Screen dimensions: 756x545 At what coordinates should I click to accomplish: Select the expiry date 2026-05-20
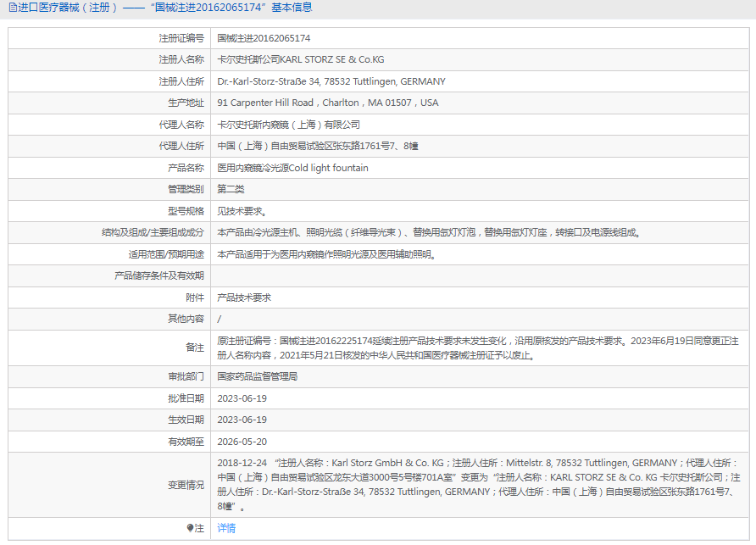click(242, 442)
